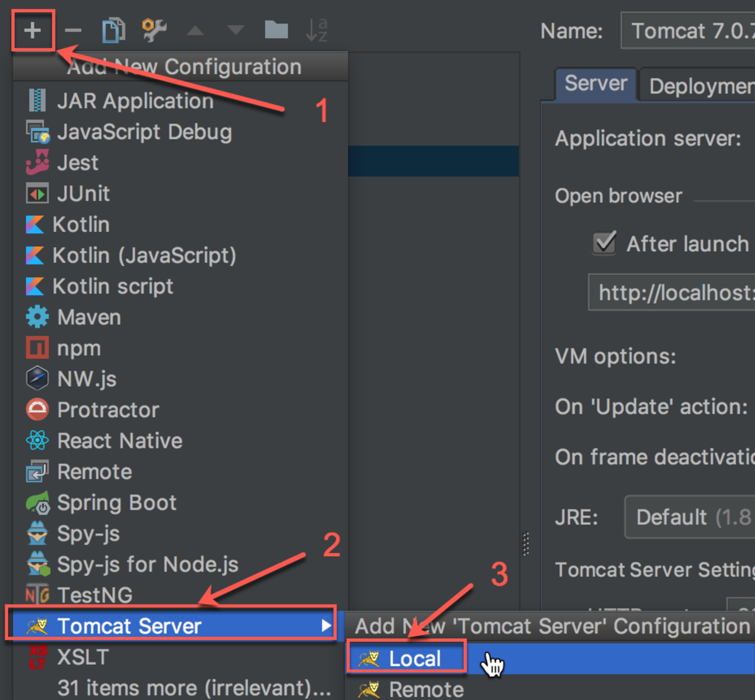The width and height of the screenshot is (755, 700).
Task: Select Protractor configuration type
Action: [181, 410]
